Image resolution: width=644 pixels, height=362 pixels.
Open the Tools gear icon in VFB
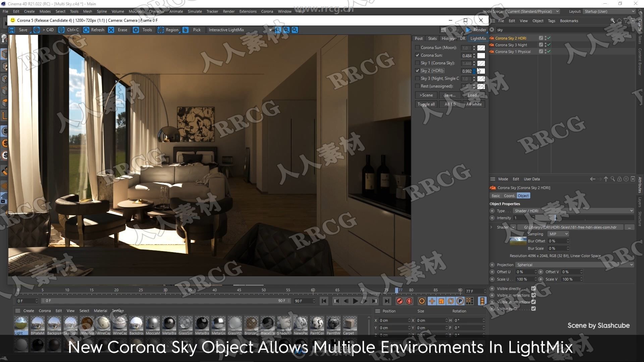coord(136,30)
